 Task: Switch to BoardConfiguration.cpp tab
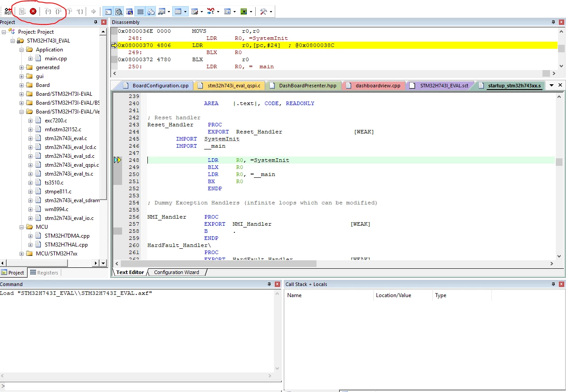156,86
